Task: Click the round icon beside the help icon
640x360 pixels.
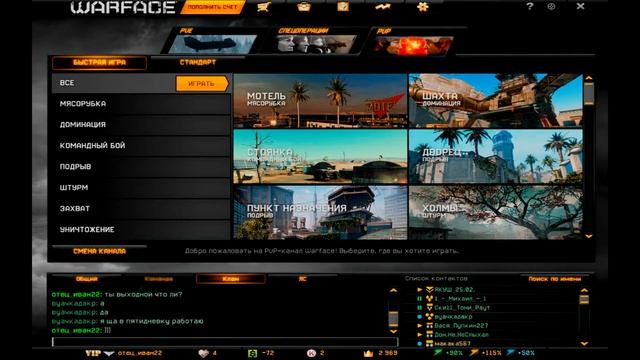Action: (551, 7)
